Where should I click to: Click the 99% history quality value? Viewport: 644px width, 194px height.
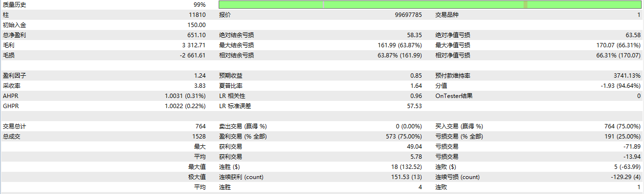coord(200,5)
